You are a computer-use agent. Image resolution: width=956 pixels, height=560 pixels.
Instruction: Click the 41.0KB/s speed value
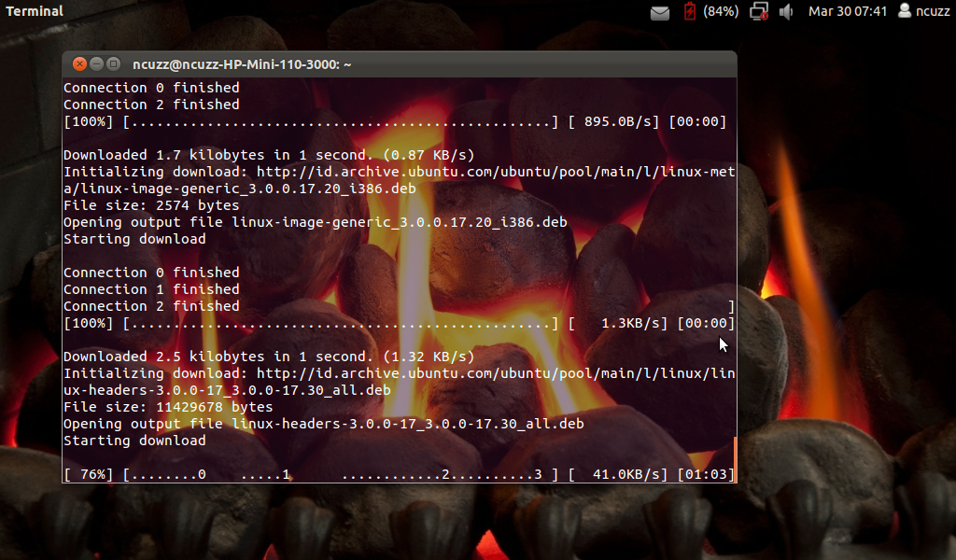626,474
